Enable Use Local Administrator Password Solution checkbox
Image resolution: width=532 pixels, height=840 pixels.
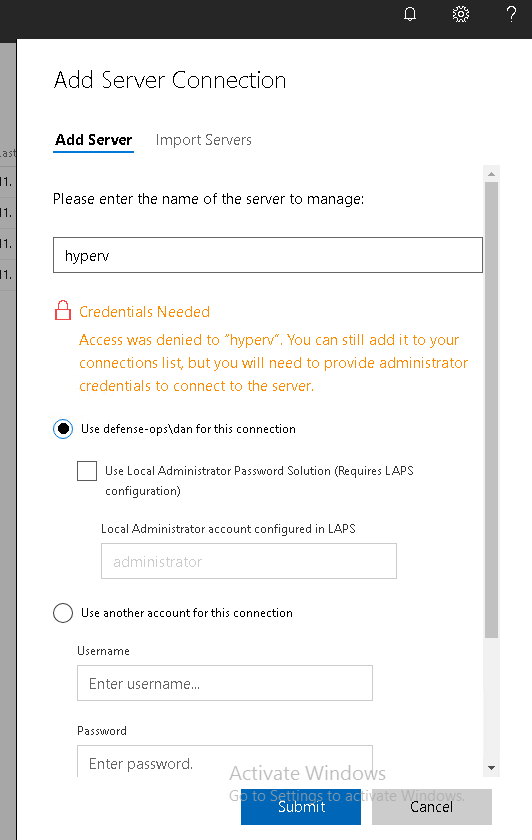point(87,471)
